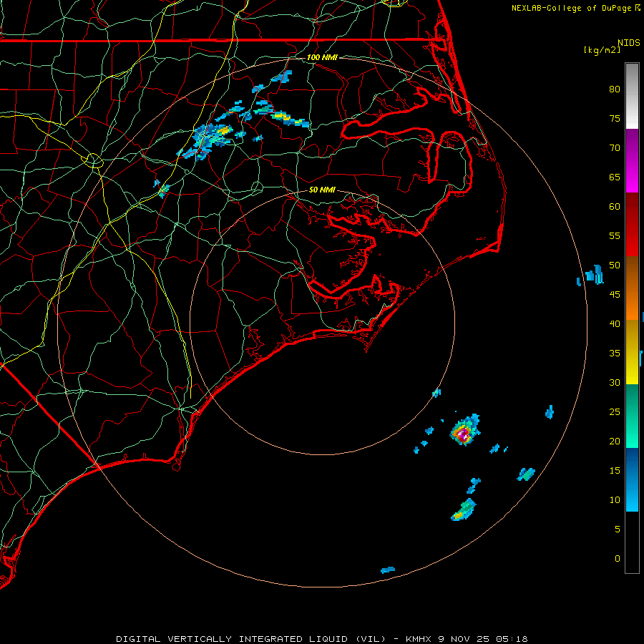
Task: Click the scale value 30
Action: pos(615,382)
